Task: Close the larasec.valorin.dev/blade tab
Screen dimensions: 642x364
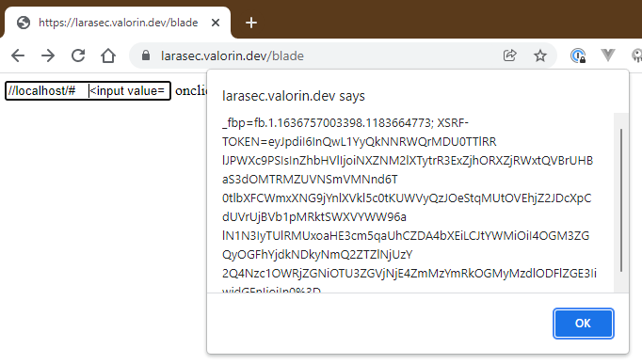Action: pyautogui.click(x=216, y=23)
